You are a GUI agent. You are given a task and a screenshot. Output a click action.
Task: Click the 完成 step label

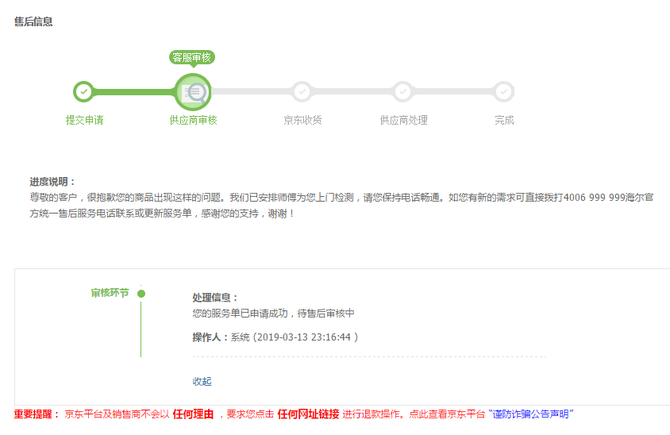point(504,120)
